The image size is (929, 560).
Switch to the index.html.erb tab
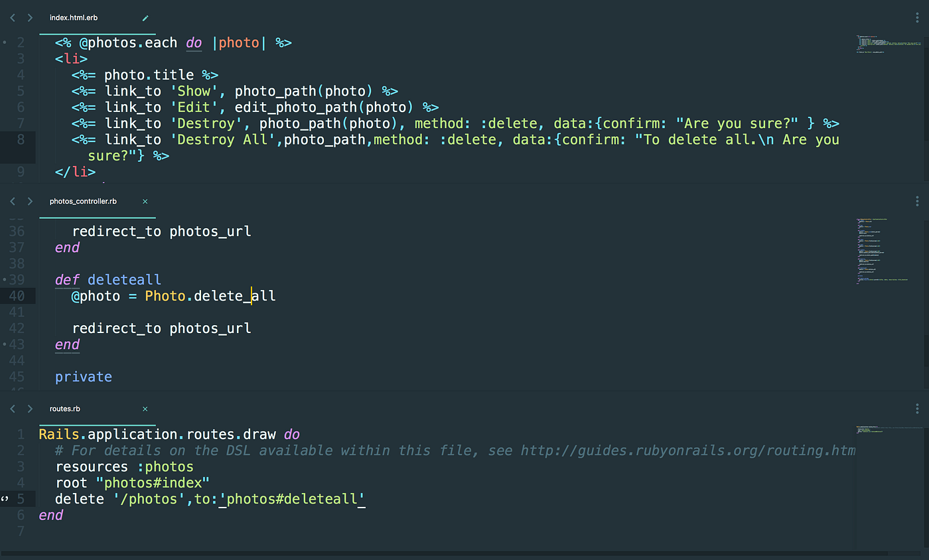(x=73, y=18)
